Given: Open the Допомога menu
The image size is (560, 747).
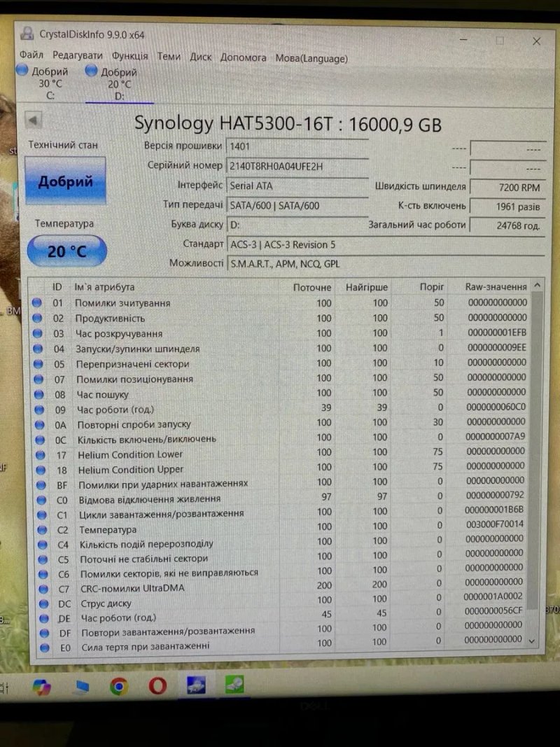Looking at the screenshot, I should [243, 57].
